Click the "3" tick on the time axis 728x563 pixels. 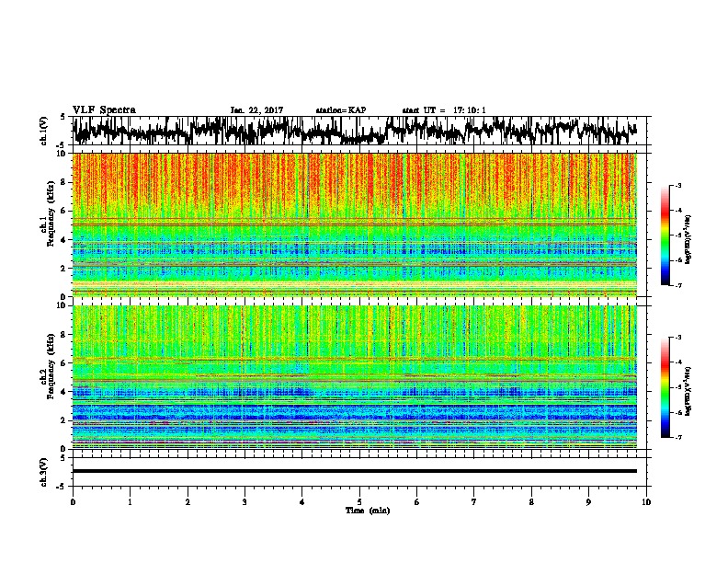tap(245, 502)
